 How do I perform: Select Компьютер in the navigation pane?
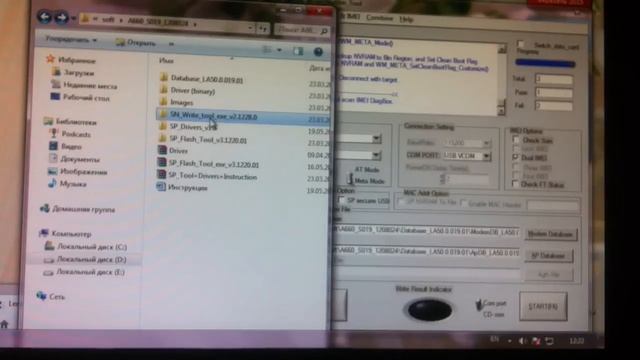[x=65, y=233]
